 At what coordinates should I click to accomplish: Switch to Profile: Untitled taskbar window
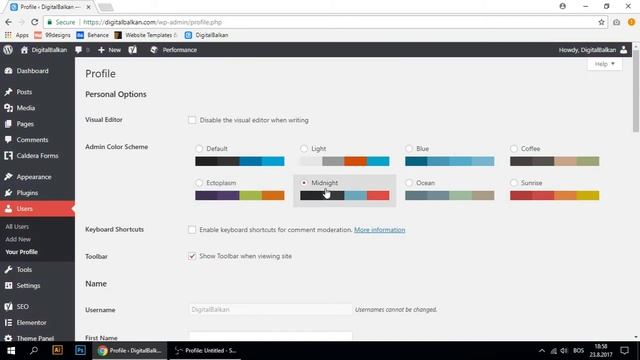(204, 351)
